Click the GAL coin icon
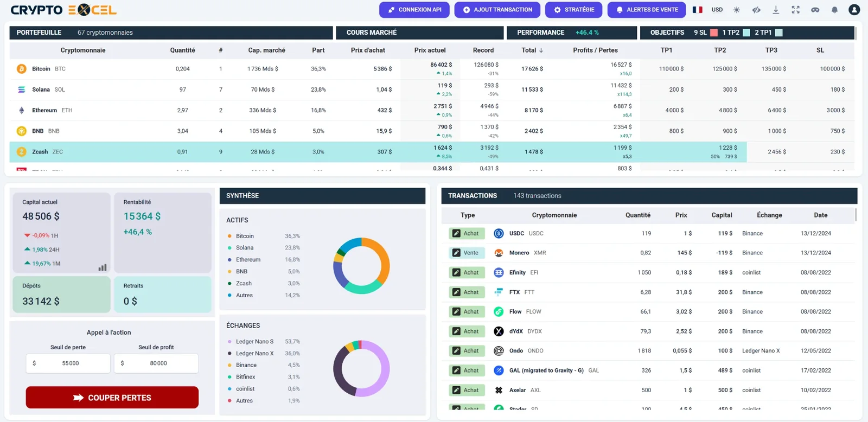Image resolution: width=868 pixels, height=422 pixels. (x=499, y=370)
